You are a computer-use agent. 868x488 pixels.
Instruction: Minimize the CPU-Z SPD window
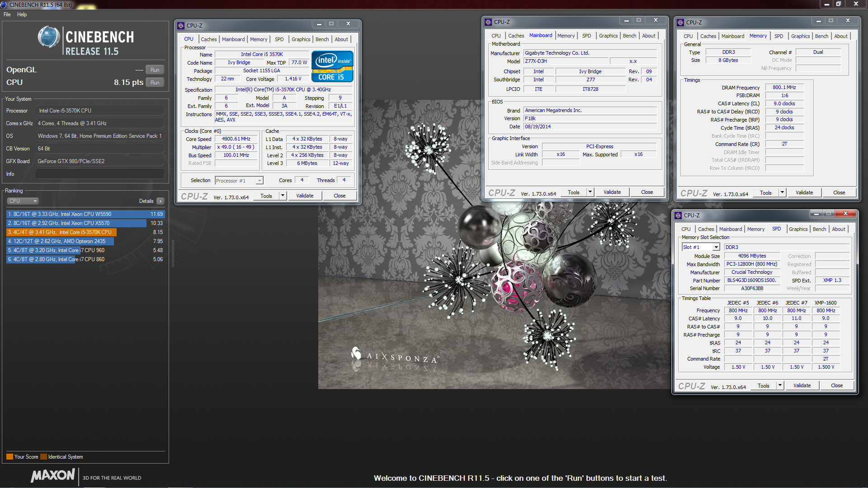click(x=816, y=214)
